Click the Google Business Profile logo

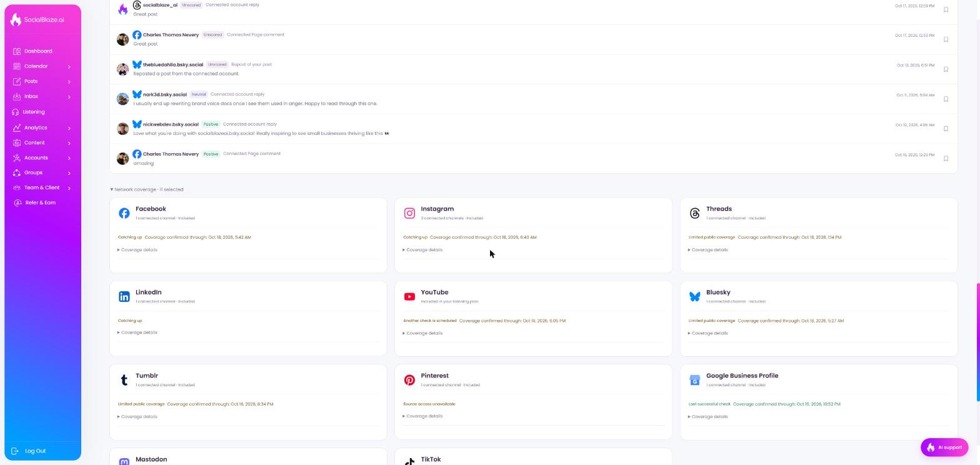pos(694,380)
